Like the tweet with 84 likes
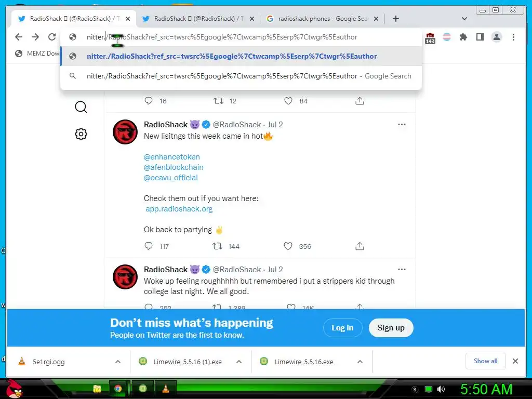532x399 pixels. click(x=288, y=101)
